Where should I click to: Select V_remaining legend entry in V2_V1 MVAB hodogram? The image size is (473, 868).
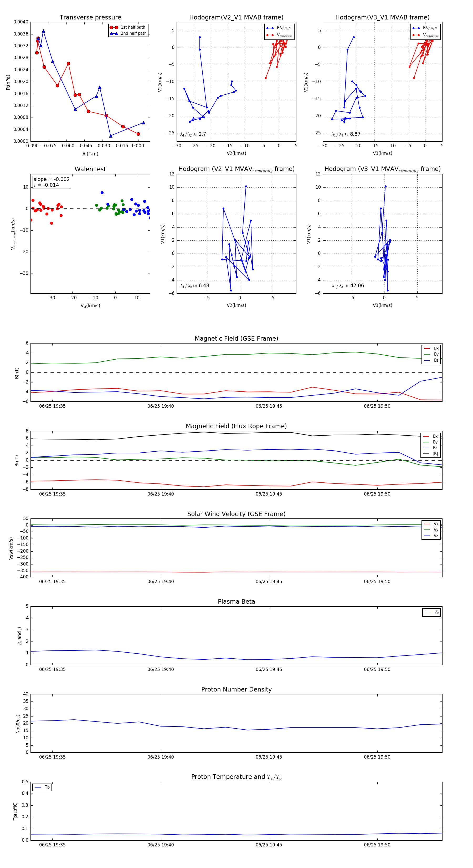pos(279,35)
